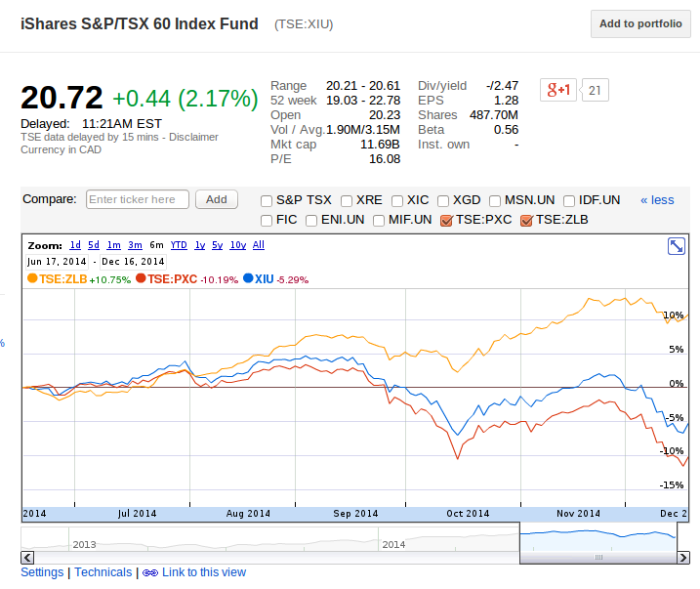
Task: Set chart zoom to All
Action: click(x=259, y=245)
